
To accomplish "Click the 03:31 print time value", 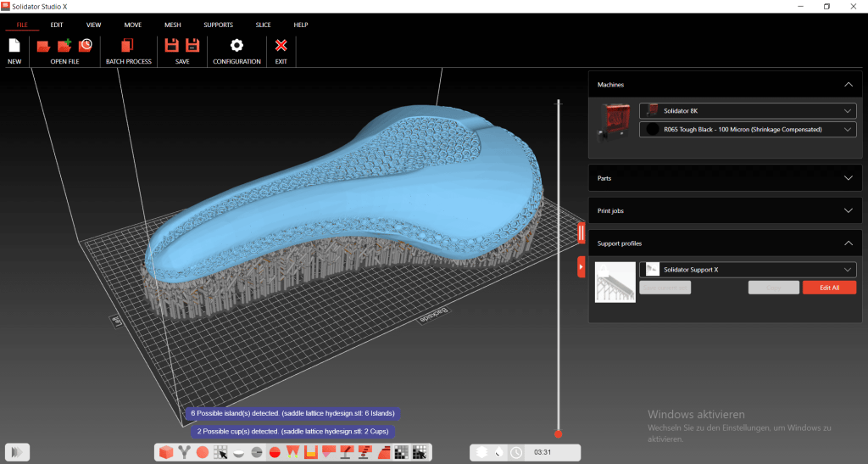I will coord(542,452).
